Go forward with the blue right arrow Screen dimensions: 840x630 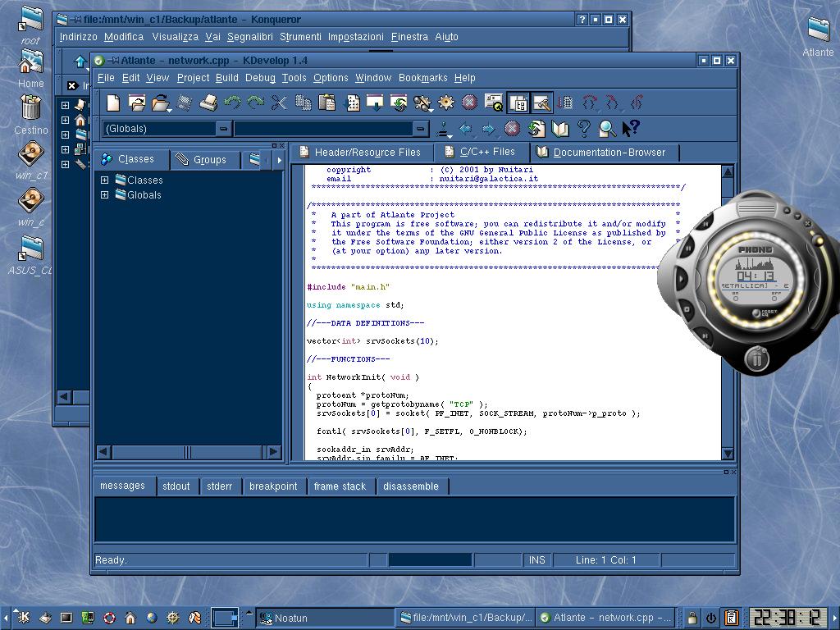pos(488,129)
